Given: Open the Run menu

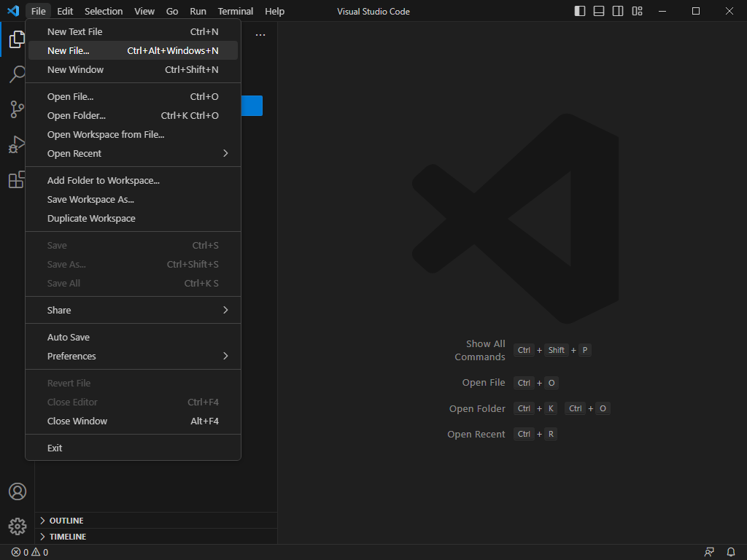Looking at the screenshot, I should pyautogui.click(x=198, y=11).
